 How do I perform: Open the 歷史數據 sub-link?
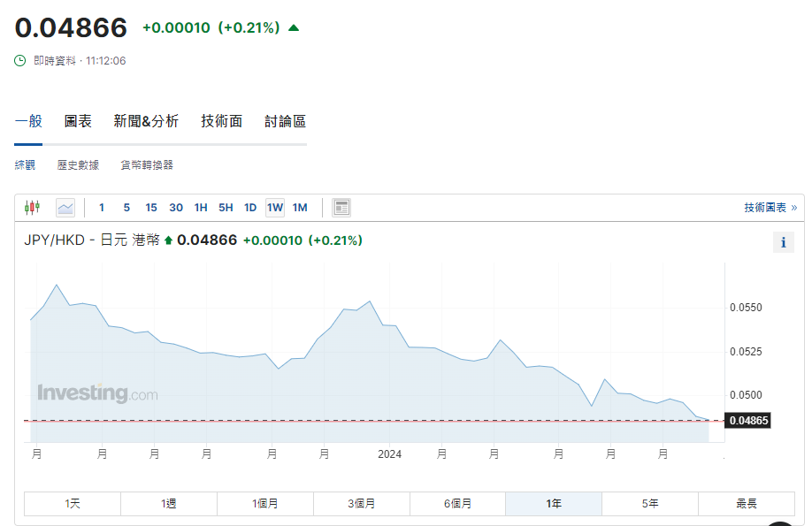click(78, 165)
